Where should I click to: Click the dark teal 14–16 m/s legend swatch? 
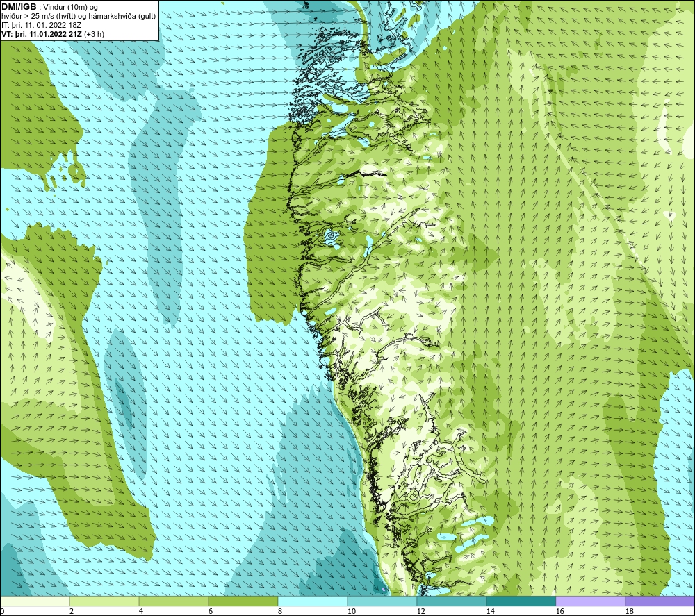point(521,601)
